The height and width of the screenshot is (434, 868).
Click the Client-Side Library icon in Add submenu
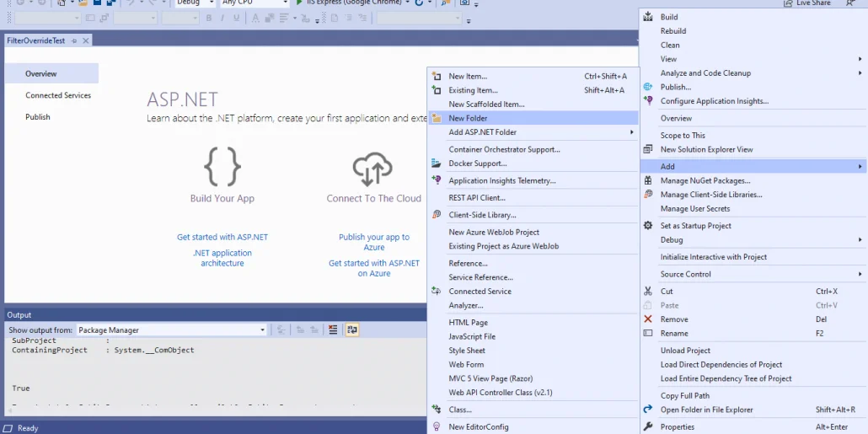point(437,215)
